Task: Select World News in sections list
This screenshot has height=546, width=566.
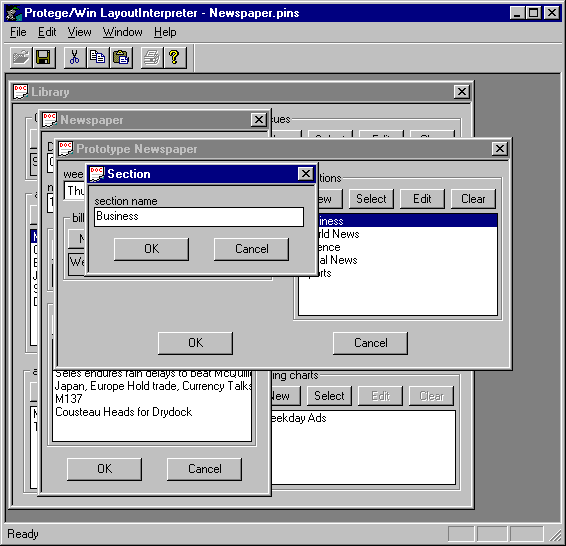Action: point(407,234)
